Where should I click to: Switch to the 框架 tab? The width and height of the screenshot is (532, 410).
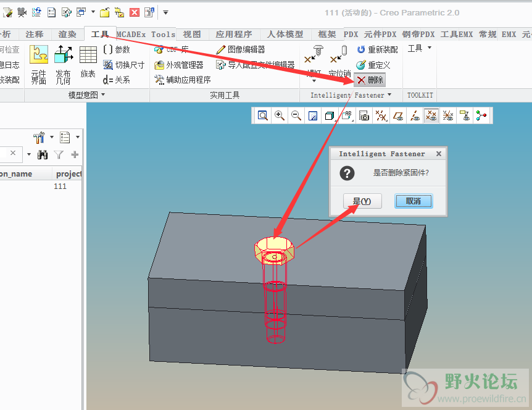pyautogui.click(x=326, y=35)
